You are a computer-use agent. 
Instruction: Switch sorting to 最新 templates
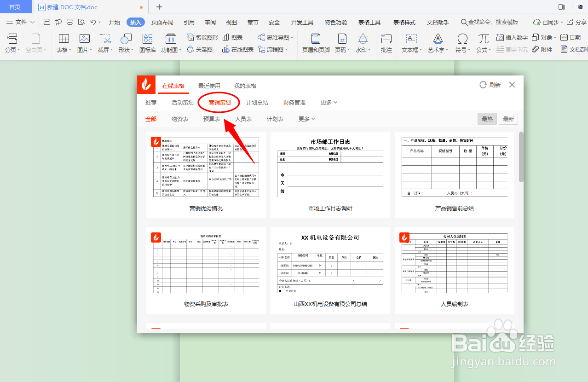(508, 118)
